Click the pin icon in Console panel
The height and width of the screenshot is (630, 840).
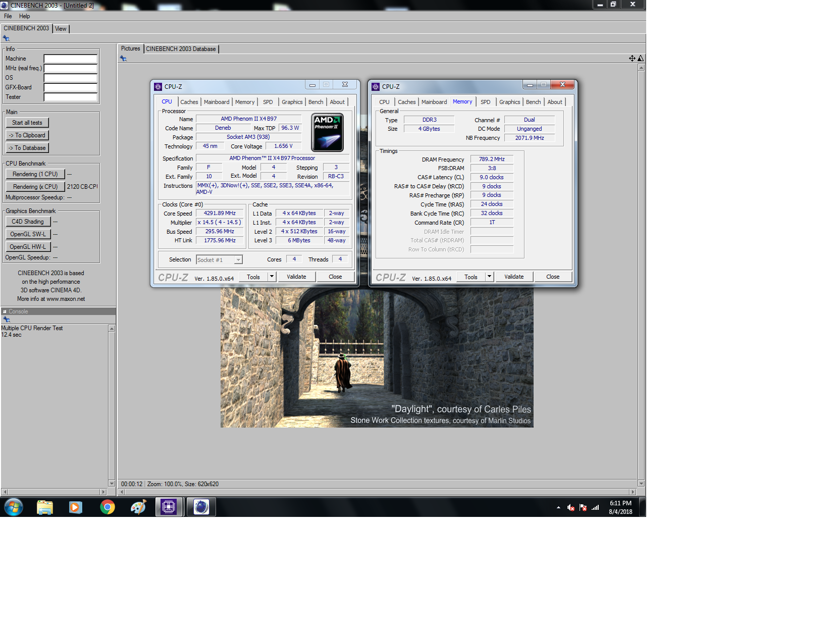click(x=6, y=320)
